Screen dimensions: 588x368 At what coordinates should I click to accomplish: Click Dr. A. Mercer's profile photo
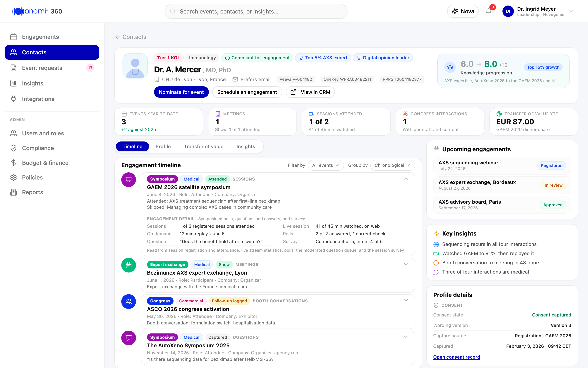click(135, 66)
